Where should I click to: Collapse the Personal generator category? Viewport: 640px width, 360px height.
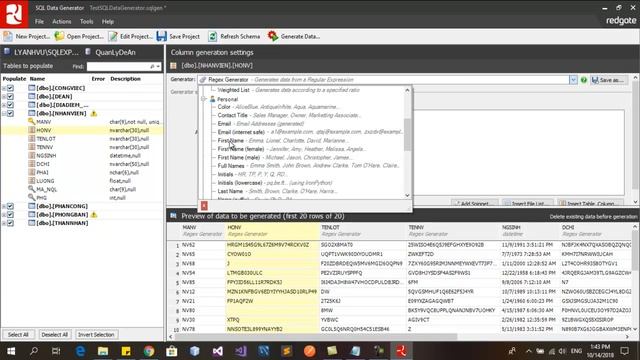coord(204,99)
